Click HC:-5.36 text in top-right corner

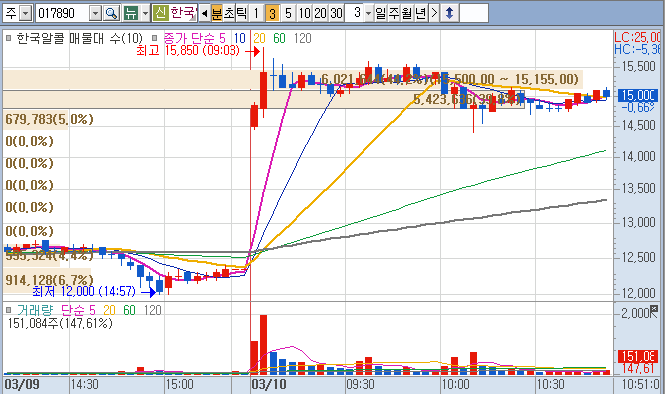click(x=637, y=49)
